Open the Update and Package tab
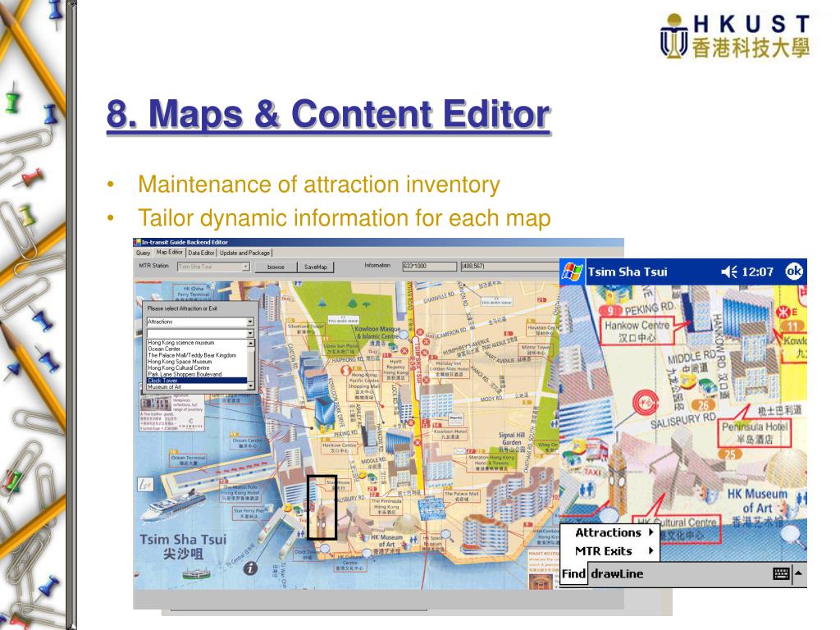840x630 pixels. 244,253
